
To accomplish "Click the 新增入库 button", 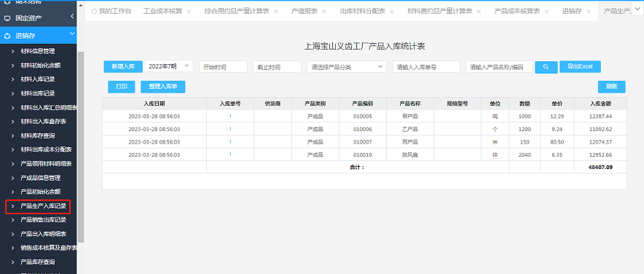I will (x=123, y=66).
